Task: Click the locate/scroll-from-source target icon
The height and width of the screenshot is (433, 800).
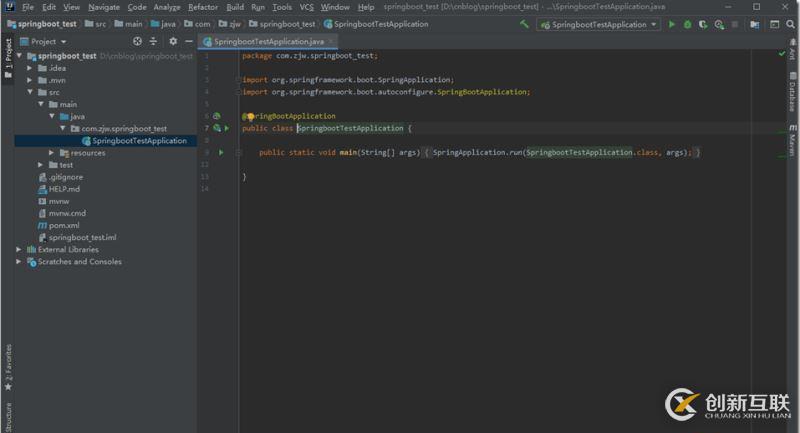Action: pyautogui.click(x=137, y=41)
